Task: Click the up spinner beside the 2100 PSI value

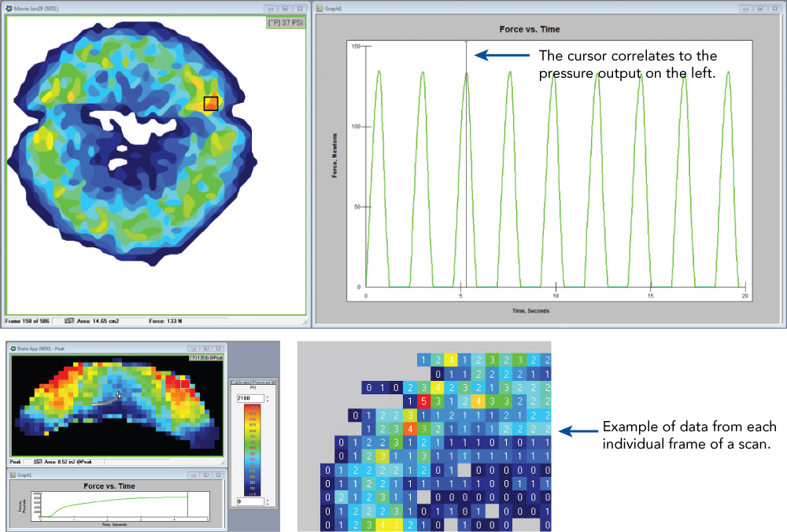Action: 268,396
